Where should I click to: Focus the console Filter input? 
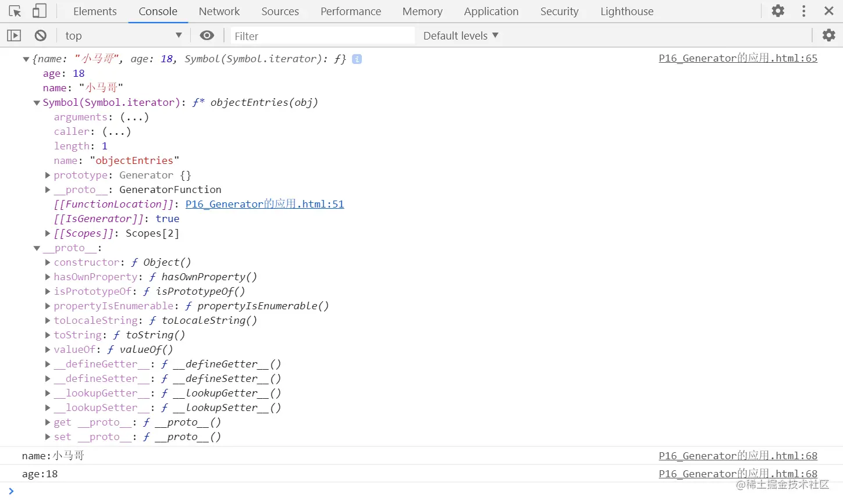pos(323,36)
